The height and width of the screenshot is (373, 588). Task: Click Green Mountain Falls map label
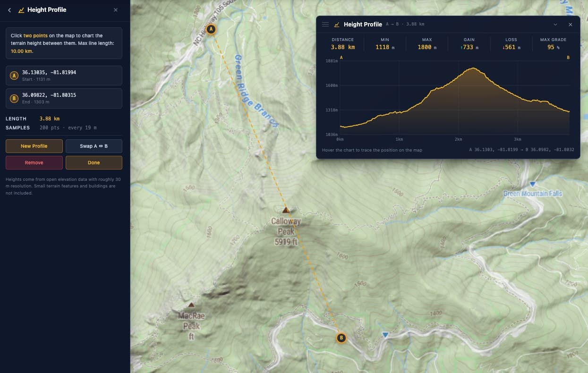point(533,194)
